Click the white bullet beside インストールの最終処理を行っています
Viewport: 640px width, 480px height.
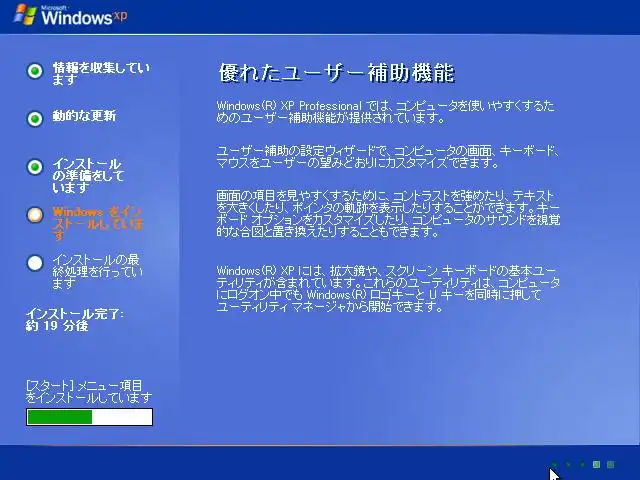coord(35,263)
